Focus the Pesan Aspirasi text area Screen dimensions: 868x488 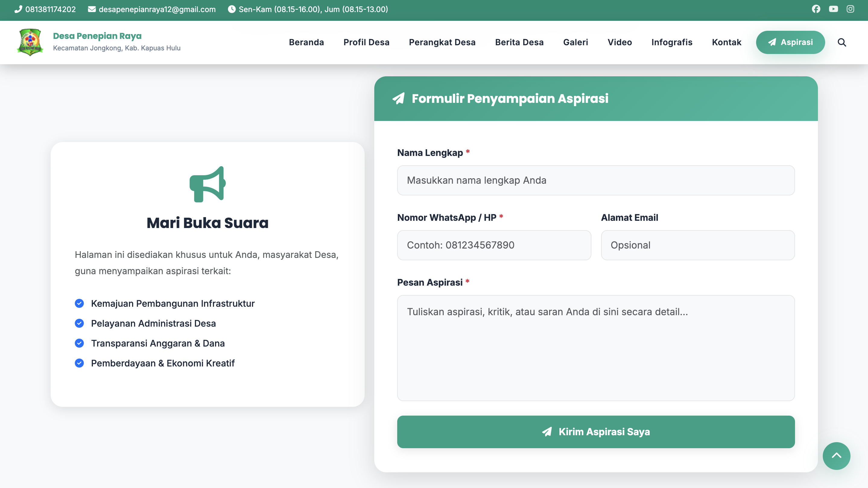pos(596,348)
